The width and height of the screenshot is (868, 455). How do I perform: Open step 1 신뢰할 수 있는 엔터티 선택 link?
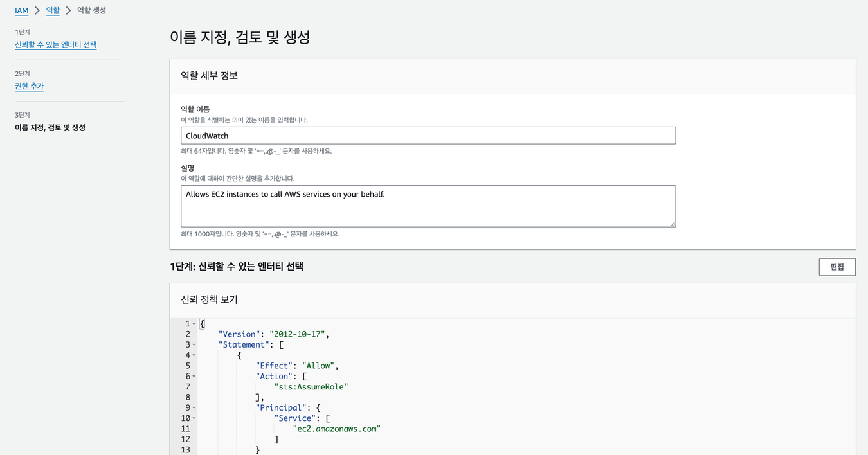[56, 45]
